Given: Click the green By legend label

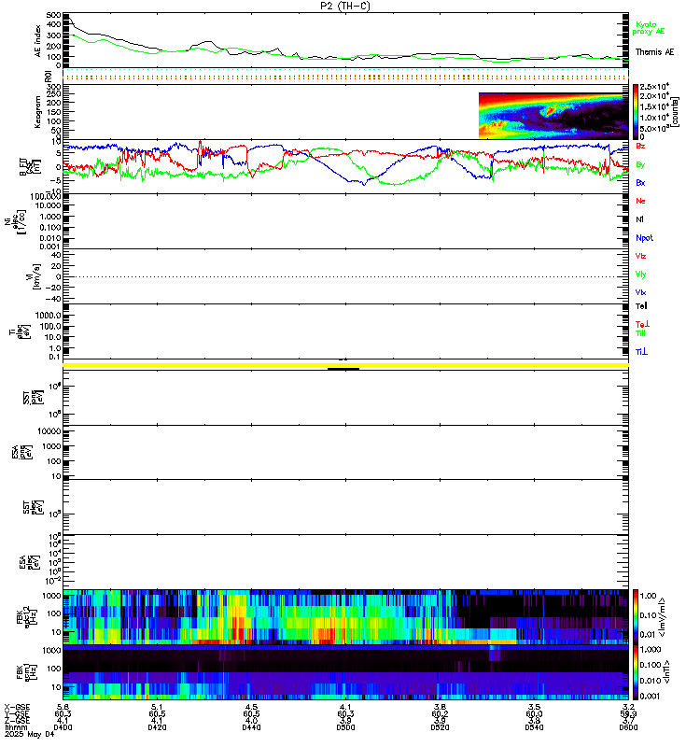Looking at the screenshot, I should click(640, 164).
